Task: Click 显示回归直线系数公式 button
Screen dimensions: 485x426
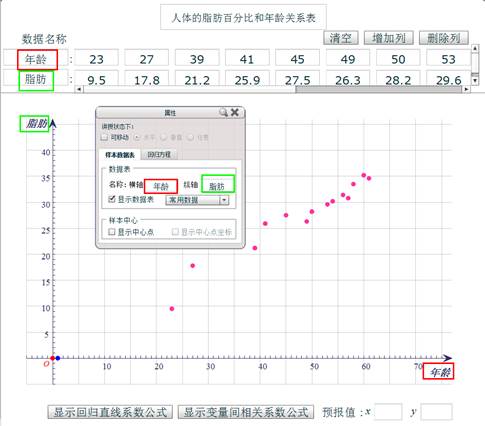Action: (x=110, y=412)
